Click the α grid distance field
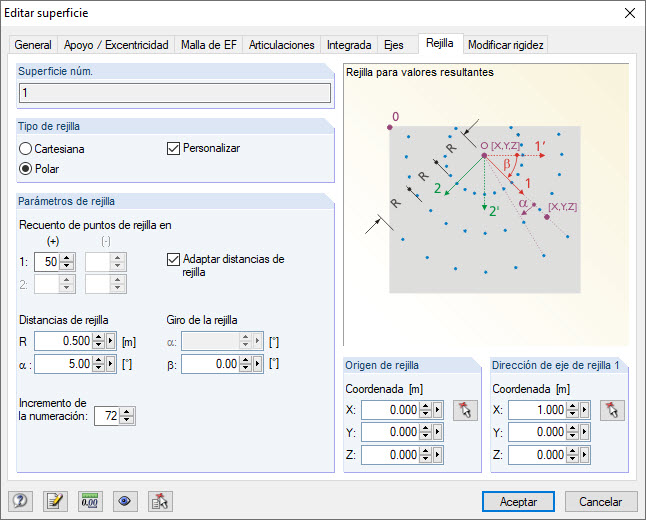The image size is (646, 520). coord(63,364)
